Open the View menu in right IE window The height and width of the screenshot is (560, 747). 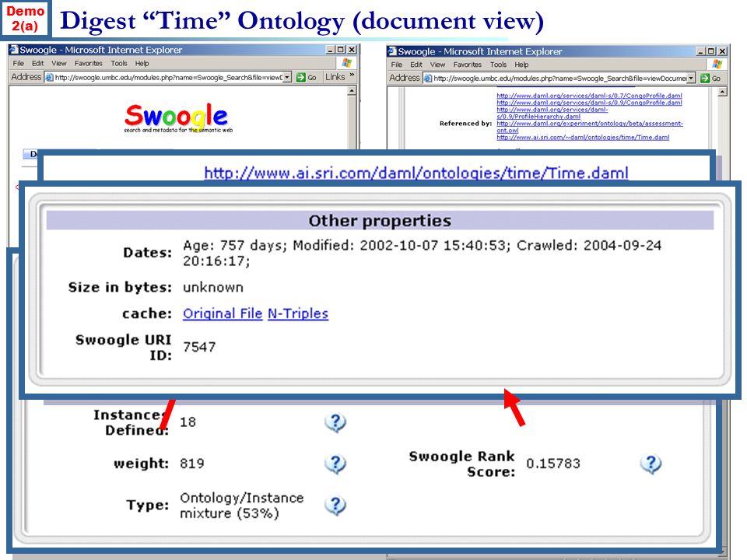438,65
